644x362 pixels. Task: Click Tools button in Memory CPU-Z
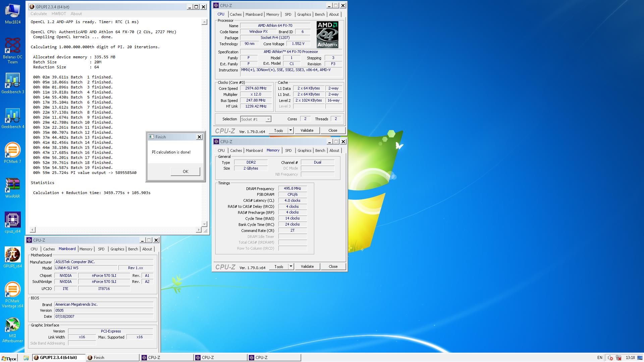click(279, 266)
